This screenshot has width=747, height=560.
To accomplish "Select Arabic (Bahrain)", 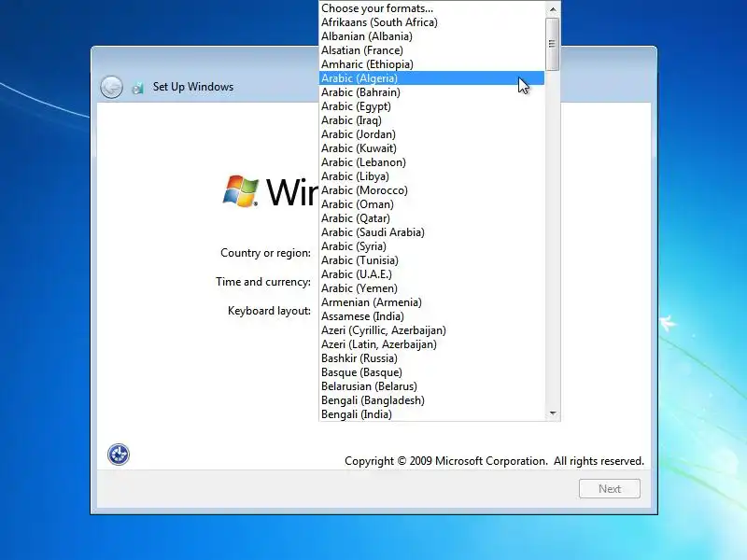I will point(431,92).
